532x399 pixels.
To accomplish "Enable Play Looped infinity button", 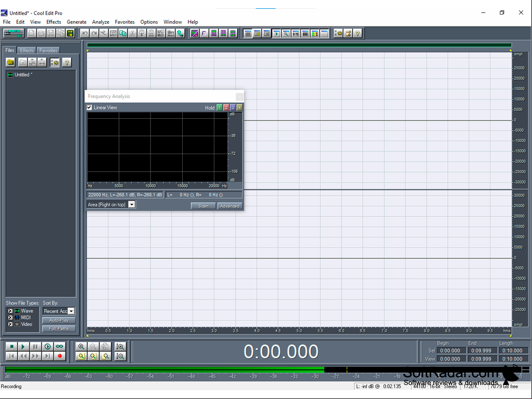I will (x=60, y=347).
